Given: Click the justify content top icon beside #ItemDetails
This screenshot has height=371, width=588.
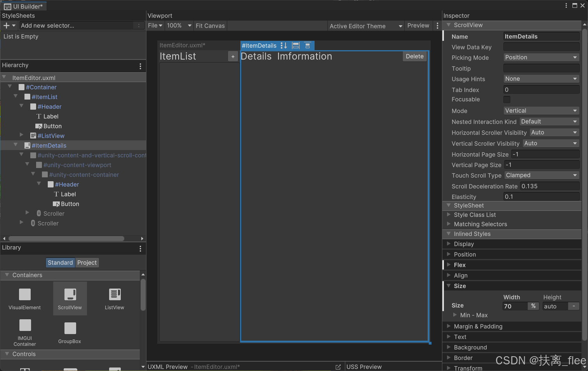Looking at the screenshot, I should coord(308,45).
